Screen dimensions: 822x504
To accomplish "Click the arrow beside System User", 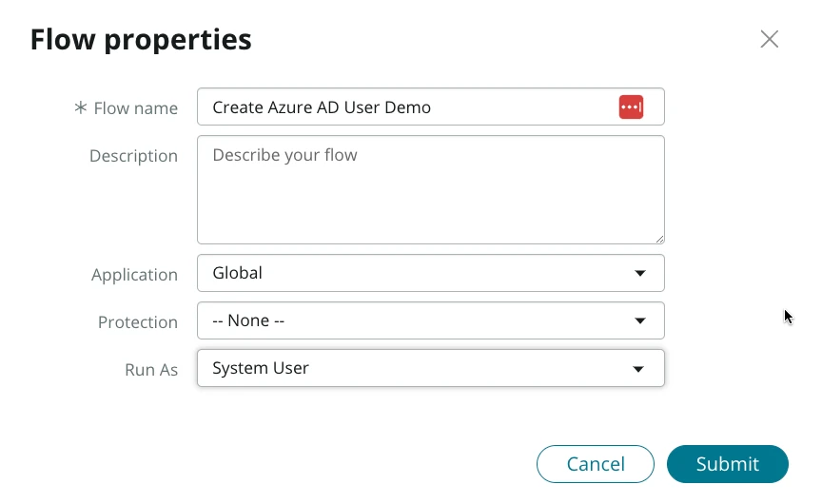I will pyautogui.click(x=639, y=369).
